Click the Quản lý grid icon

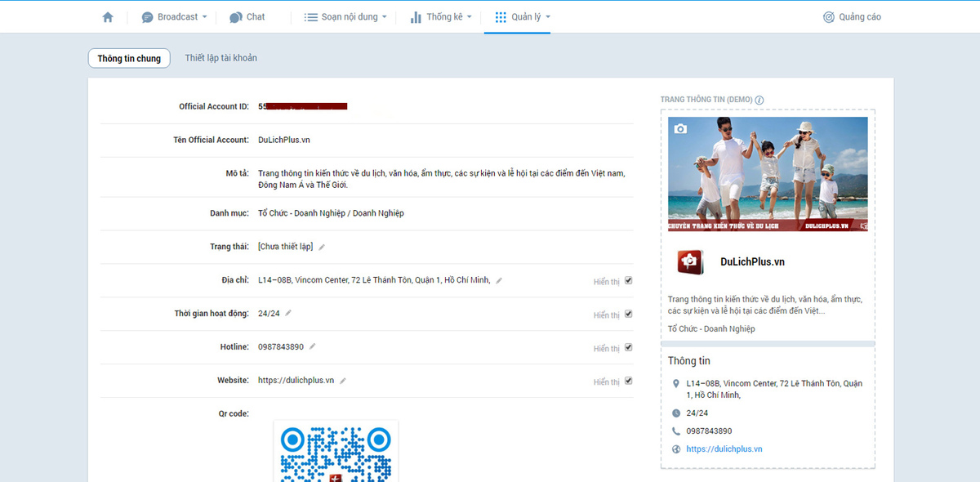pos(501,17)
